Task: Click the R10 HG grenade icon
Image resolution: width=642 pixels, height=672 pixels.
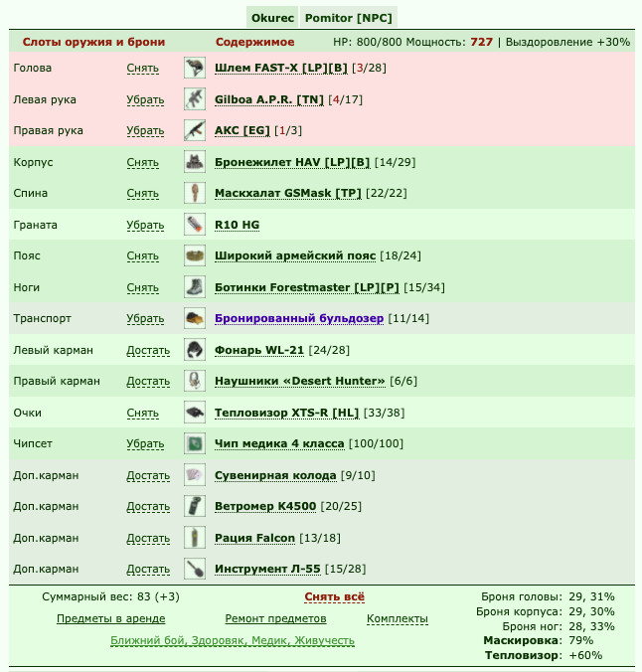Action: [195, 225]
